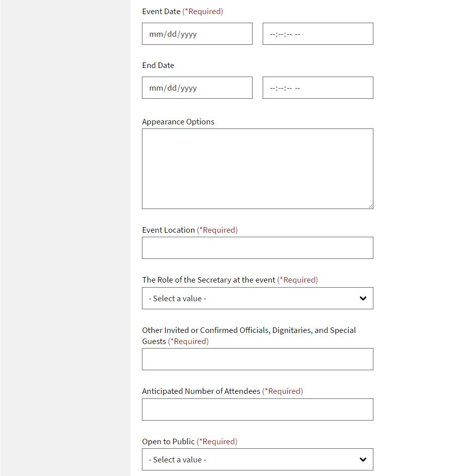466x476 pixels.
Task: Click the Other Invited Officials input box
Action: point(257,359)
